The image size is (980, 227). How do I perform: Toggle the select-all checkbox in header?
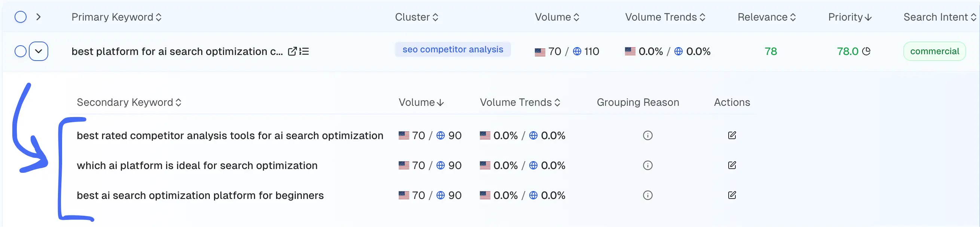[x=21, y=17]
